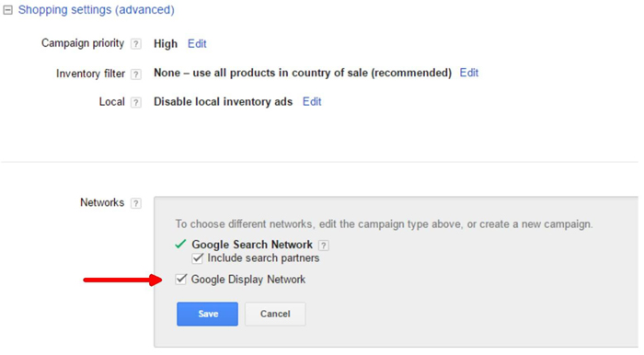Click the 'Google Display Network' label text
Viewport: 644px width, 355px height.
pos(248,280)
